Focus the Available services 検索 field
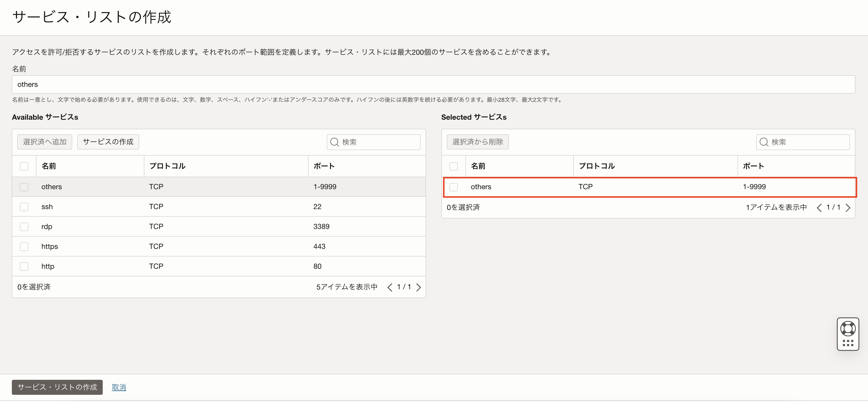 click(x=373, y=142)
